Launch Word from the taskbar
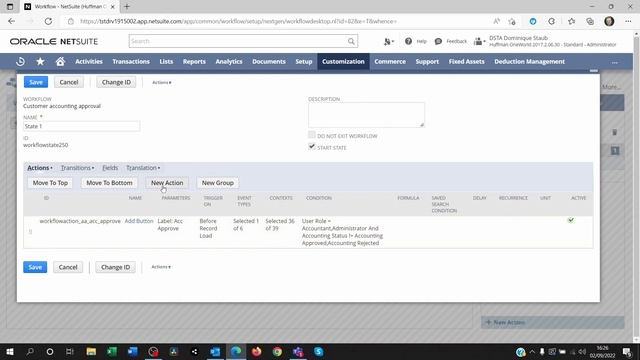This screenshot has width=640, height=360. pos(133,351)
